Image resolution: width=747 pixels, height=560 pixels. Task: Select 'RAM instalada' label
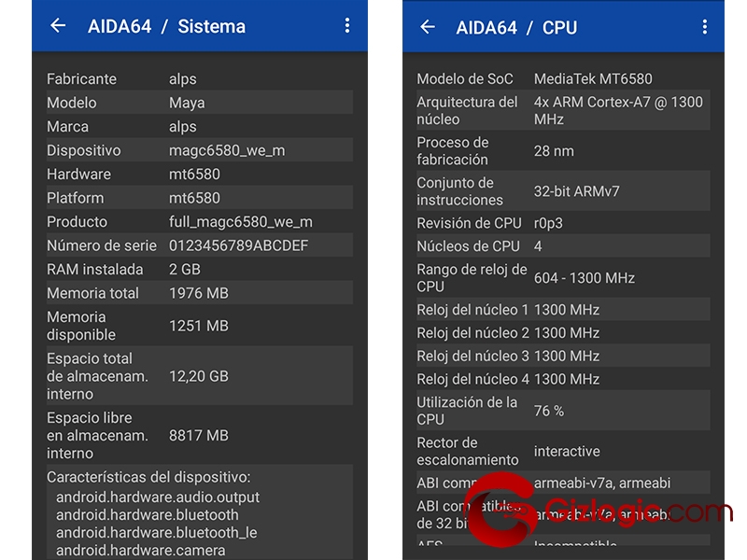point(95,270)
